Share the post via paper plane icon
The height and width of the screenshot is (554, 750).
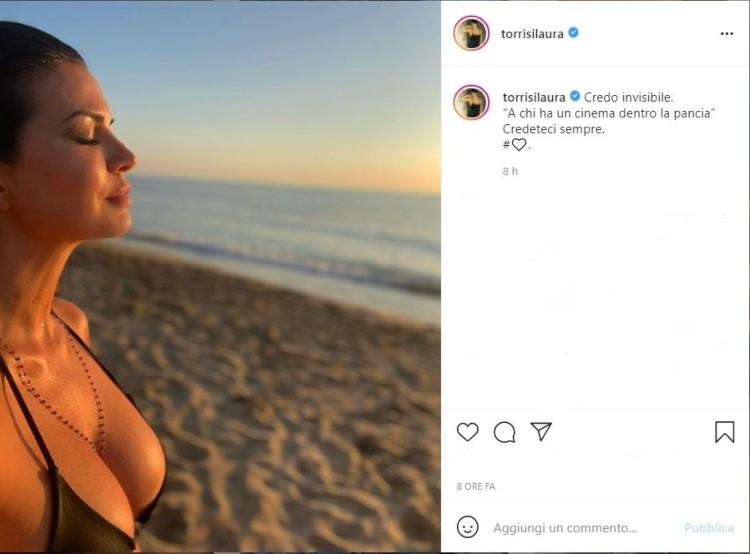coord(541,432)
